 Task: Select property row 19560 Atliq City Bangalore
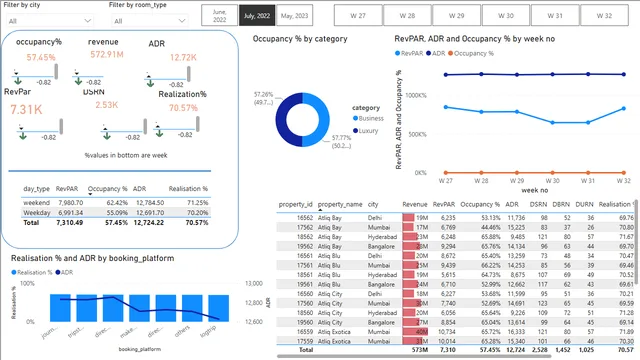[x=455, y=322]
